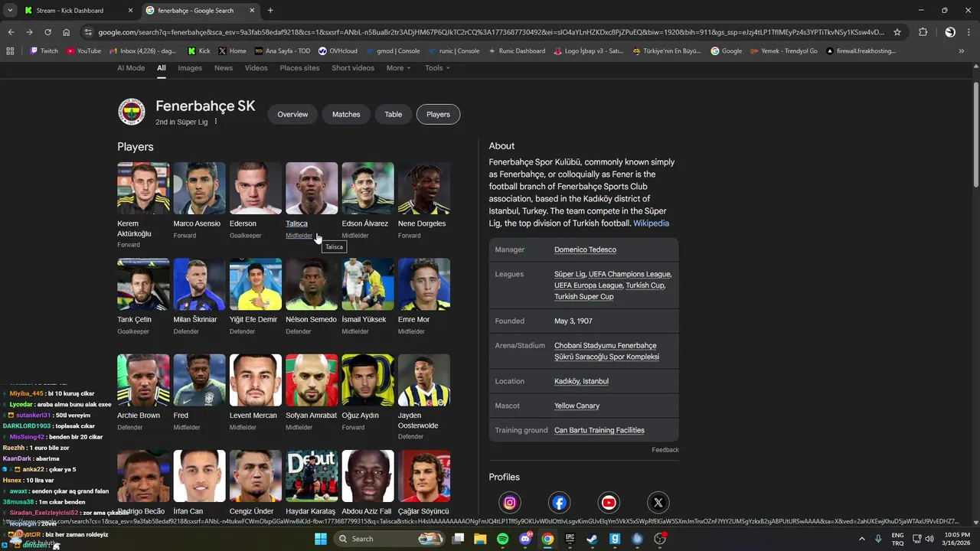The height and width of the screenshot is (551, 980).
Task: Open the Facebook profile icon
Action: pyautogui.click(x=560, y=503)
